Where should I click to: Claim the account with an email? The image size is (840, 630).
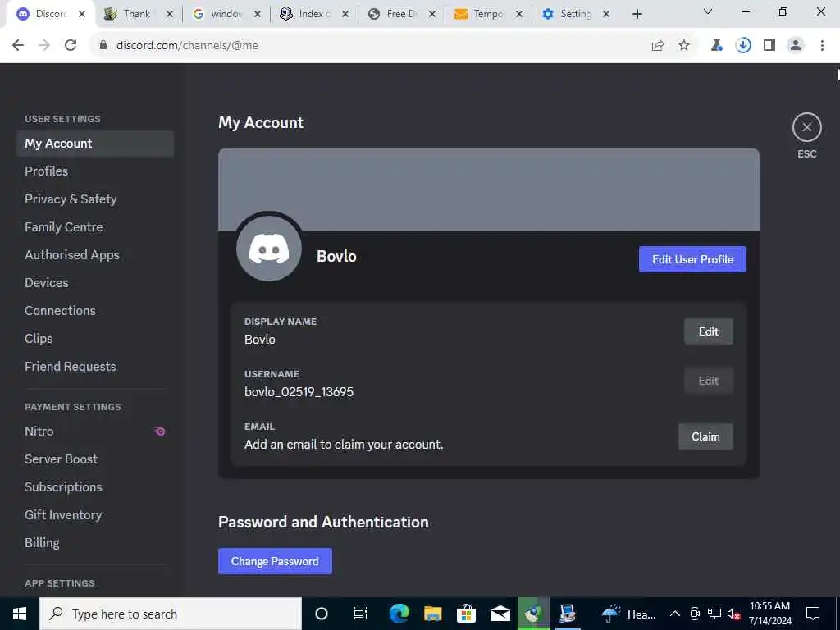[705, 436]
